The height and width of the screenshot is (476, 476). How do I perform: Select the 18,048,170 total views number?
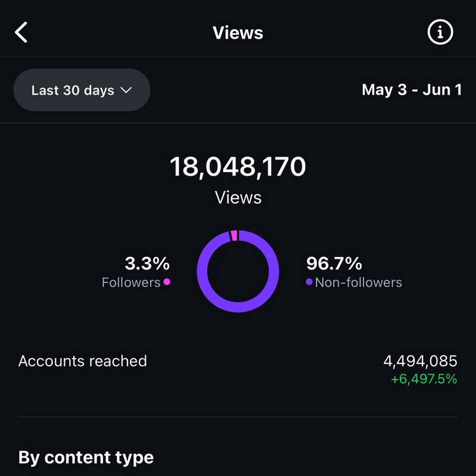(x=238, y=167)
